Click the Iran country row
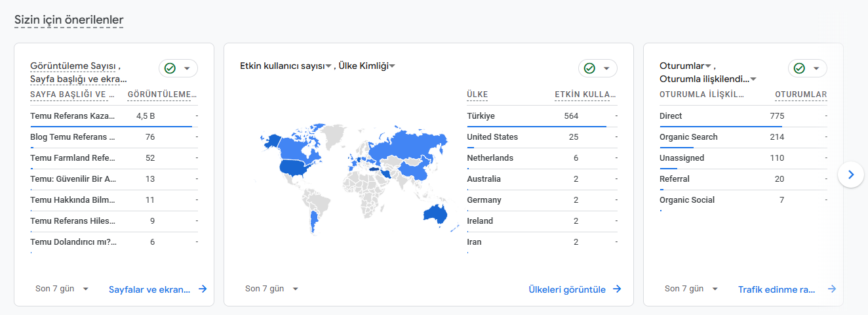The width and height of the screenshot is (868, 315). click(x=542, y=242)
